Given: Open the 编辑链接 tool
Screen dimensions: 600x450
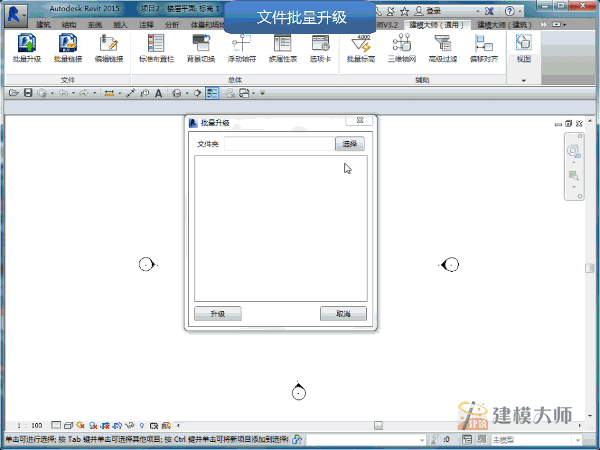Looking at the screenshot, I should click(109, 48).
